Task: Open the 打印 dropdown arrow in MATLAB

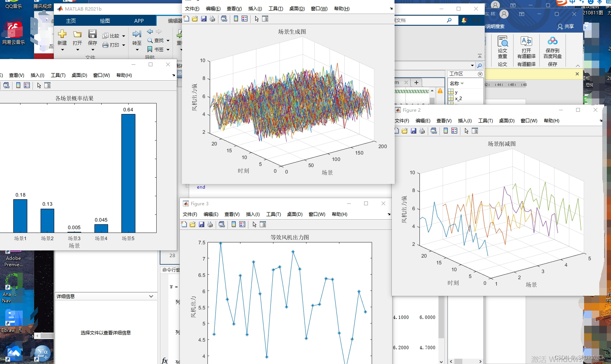Action: click(124, 45)
